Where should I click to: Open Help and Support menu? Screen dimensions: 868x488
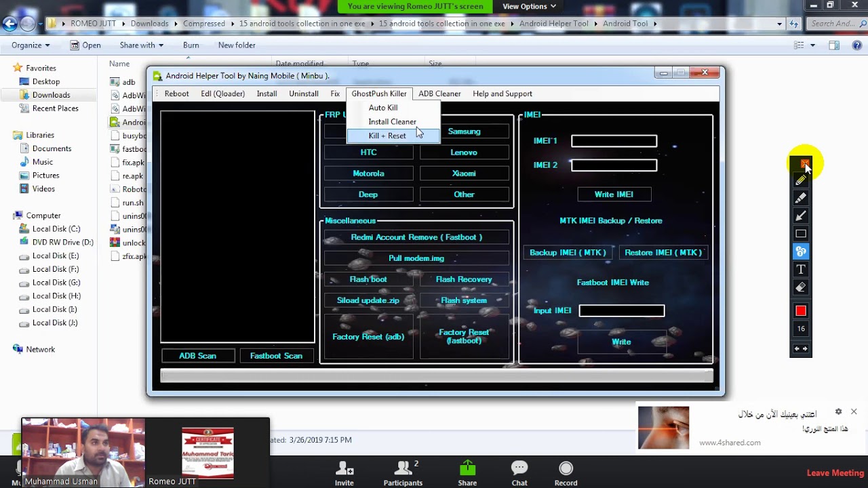(x=502, y=94)
